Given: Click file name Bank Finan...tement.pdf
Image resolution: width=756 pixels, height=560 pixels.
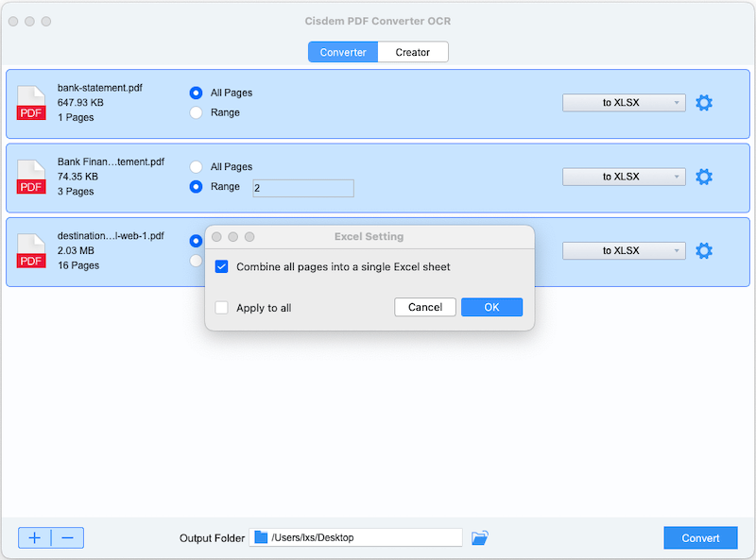Looking at the screenshot, I should click(111, 161).
